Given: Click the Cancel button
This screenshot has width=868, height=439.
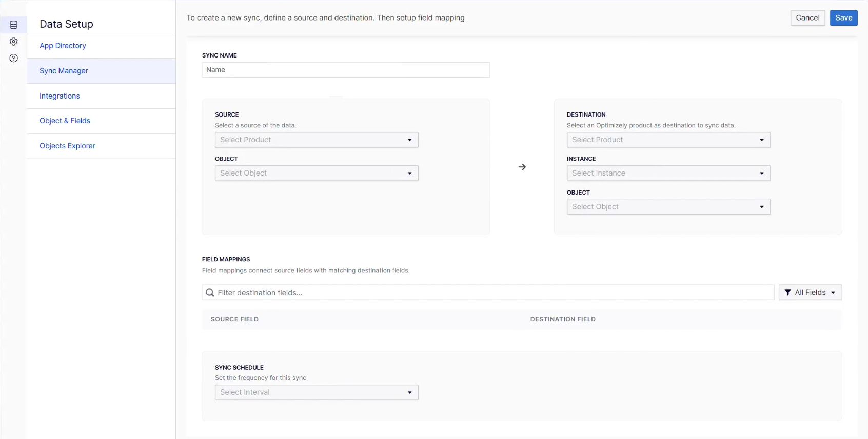Looking at the screenshot, I should coord(807,18).
